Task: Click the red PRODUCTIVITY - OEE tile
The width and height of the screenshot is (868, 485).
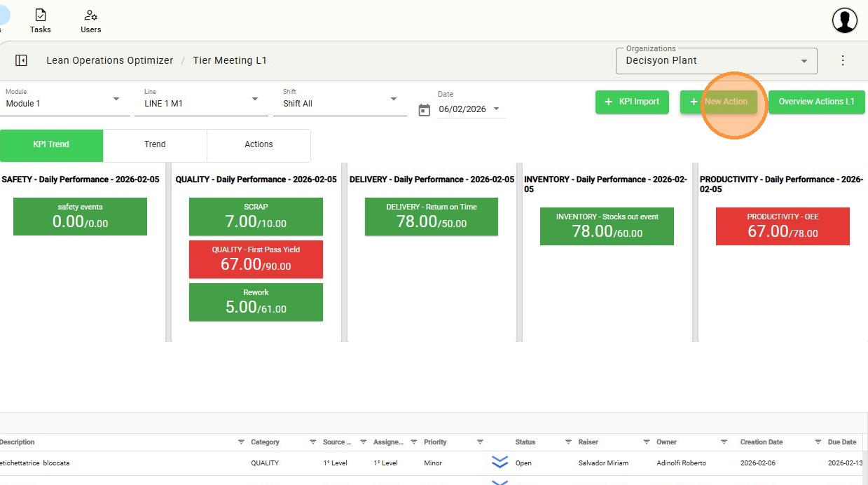Action: (x=783, y=226)
